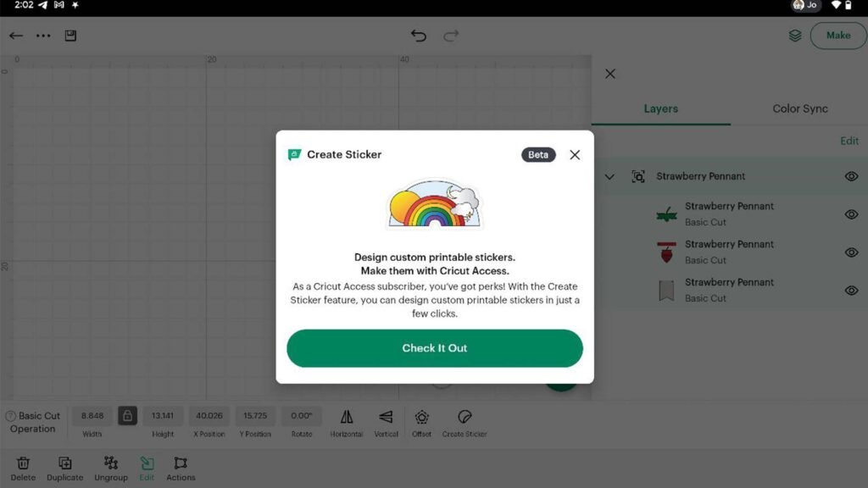Hide the gray pennant layer
Image resolution: width=868 pixels, height=488 pixels.
851,291
